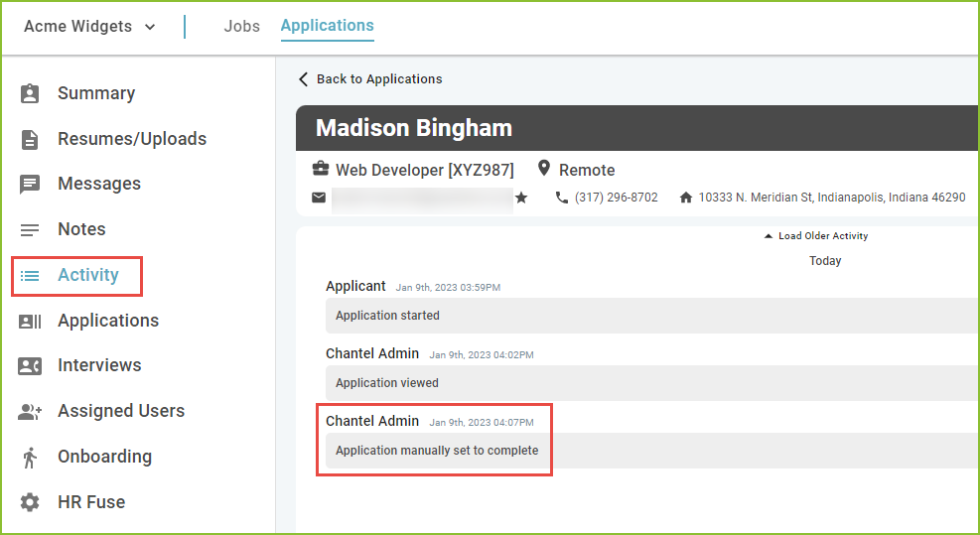Click the location pin icon by Remote
Screen dimensions: 980x535
click(544, 168)
